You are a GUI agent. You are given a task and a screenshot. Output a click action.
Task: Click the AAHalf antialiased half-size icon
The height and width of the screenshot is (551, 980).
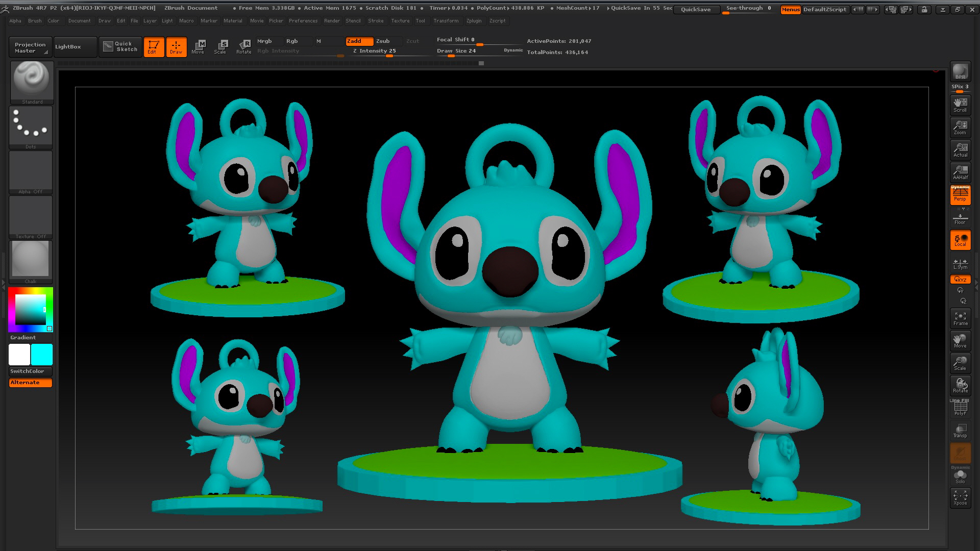click(x=960, y=172)
